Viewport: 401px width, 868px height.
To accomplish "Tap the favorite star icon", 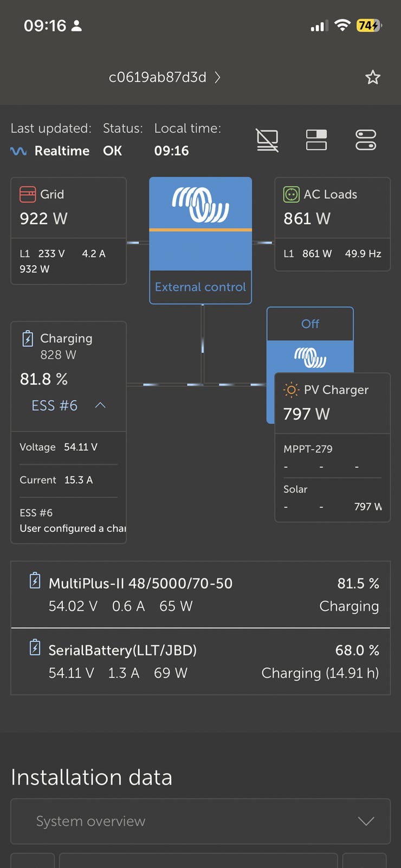I will 373,77.
